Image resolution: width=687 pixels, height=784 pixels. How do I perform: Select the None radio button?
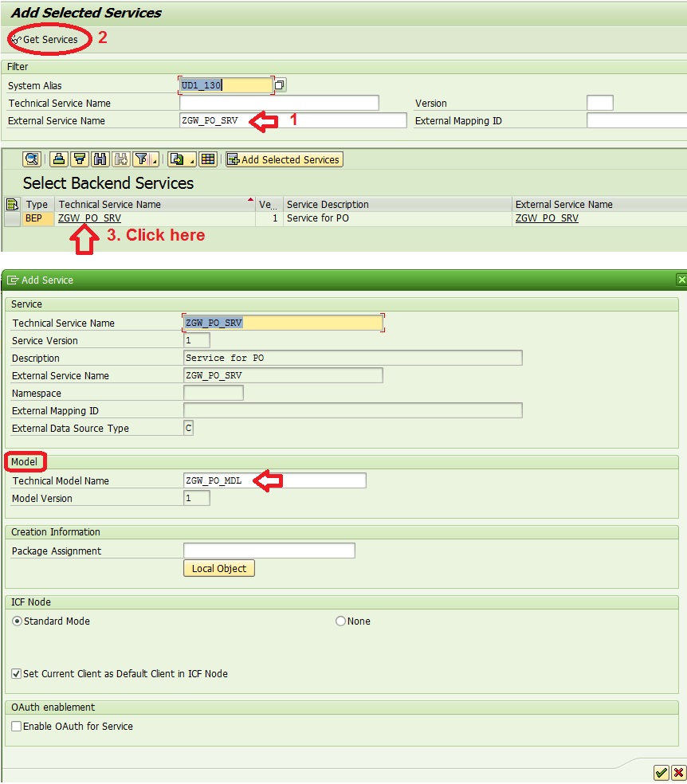(340, 621)
